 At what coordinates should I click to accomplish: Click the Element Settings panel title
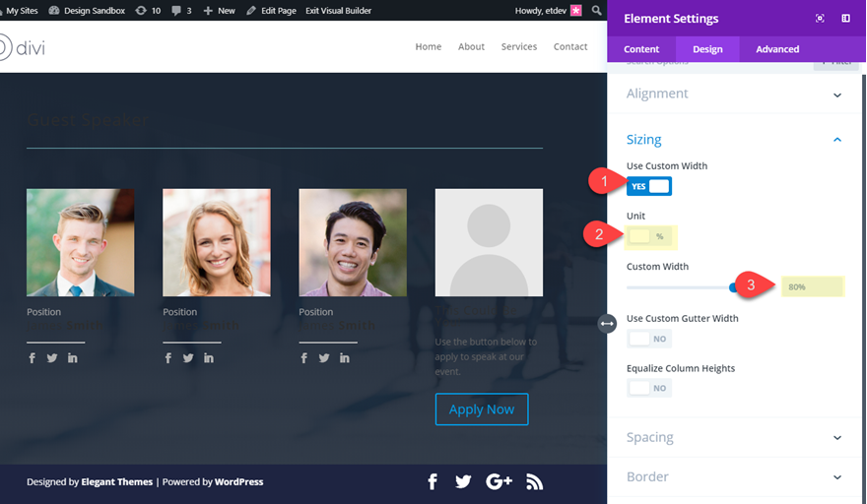pos(671,19)
